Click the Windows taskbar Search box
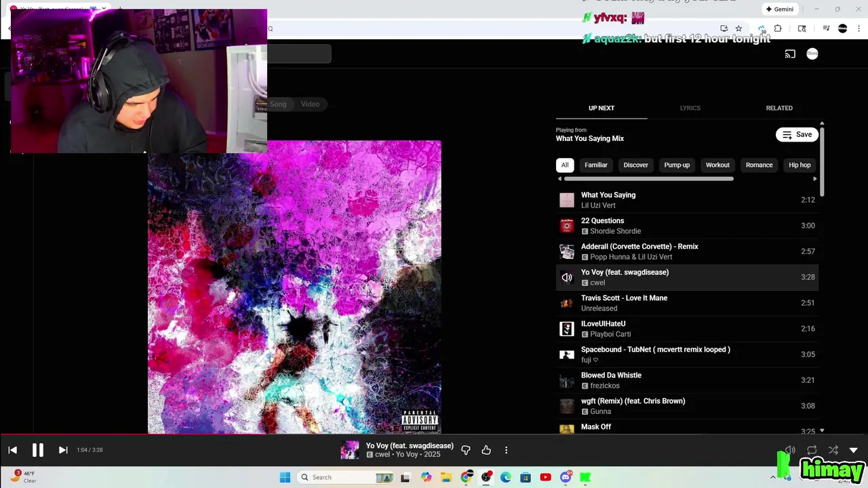Image resolution: width=868 pixels, height=488 pixels. pyautogui.click(x=347, y=477)
